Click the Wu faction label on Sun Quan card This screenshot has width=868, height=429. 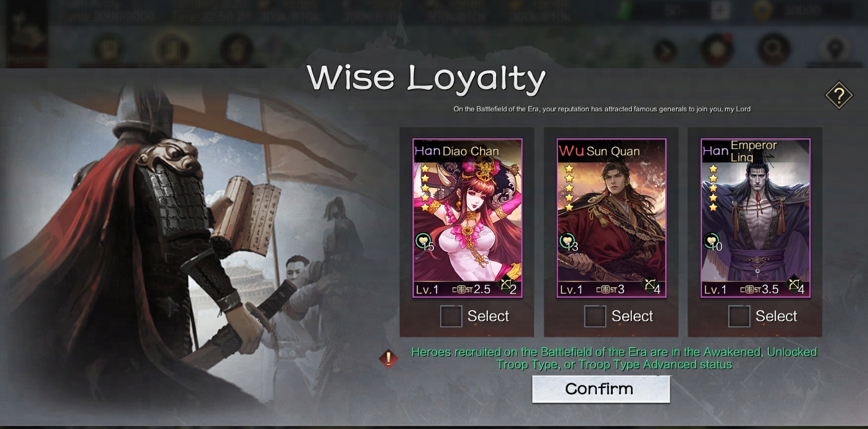(x=571, y=151)
